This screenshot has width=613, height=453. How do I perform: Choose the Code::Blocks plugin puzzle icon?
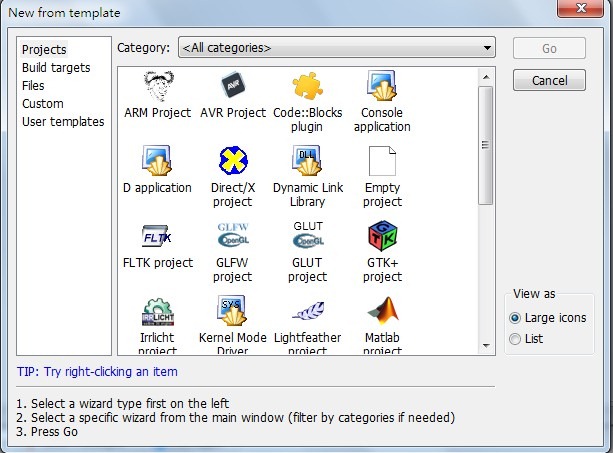coord(307,86)
